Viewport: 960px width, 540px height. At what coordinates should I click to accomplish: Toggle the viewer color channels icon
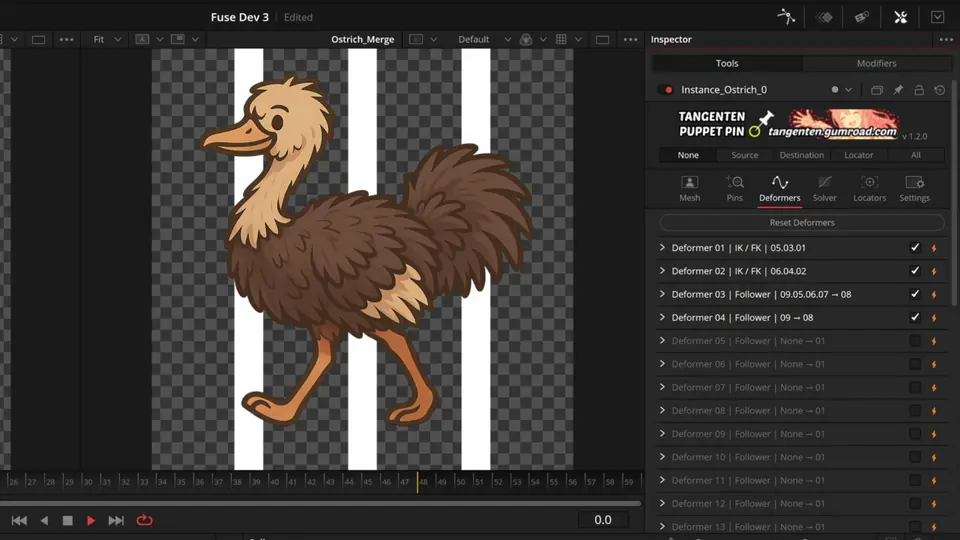(526, 39)
